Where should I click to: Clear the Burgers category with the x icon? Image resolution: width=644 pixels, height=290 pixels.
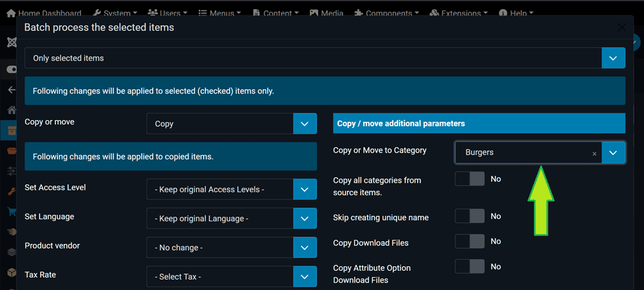[x=594, y=153]
